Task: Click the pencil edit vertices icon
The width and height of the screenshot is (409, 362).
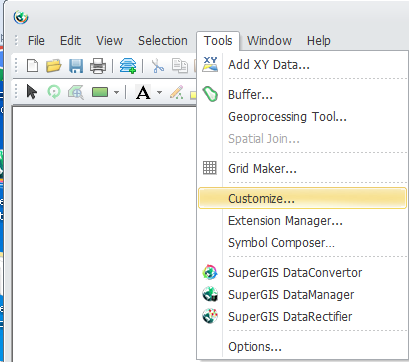Action: point(176,92)
